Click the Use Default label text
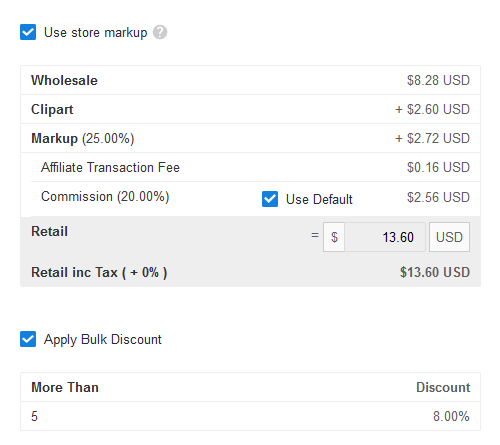This screenshot has width=500, height=445. (319, 199)
